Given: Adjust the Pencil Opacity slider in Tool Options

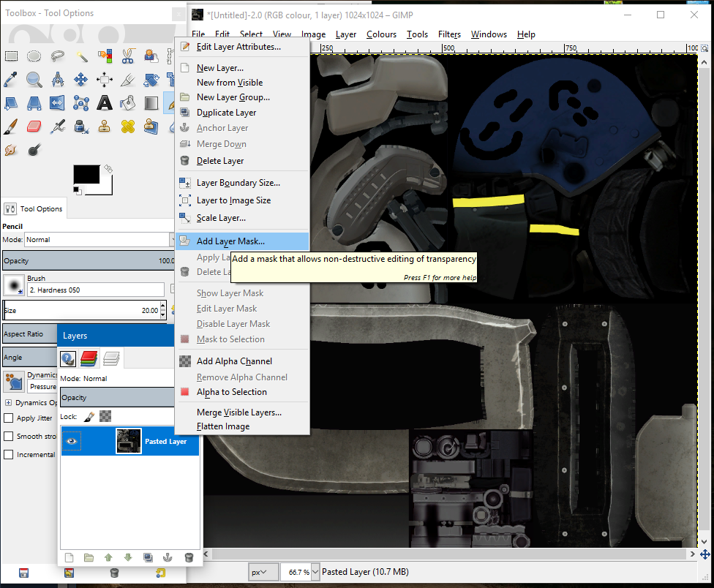Looking at the screenshot, I should click(89, 261).
